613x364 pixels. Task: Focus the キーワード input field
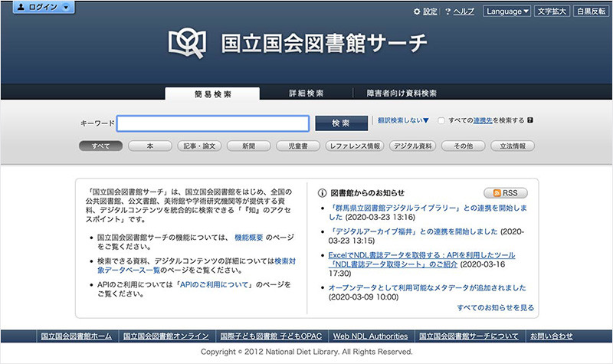tap(213, 123)
